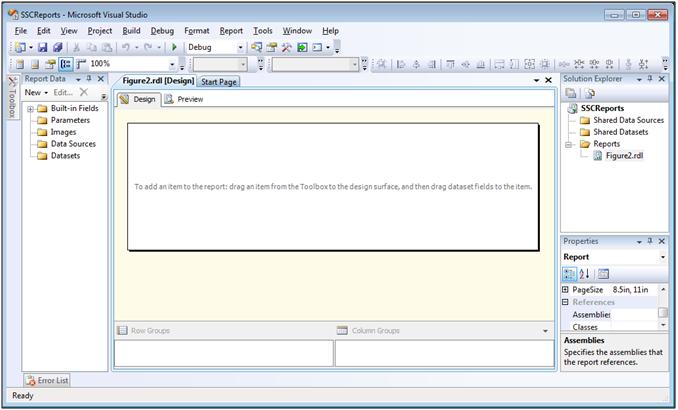Expand the PageSize property
The height and width of the screenshot is (410, 678).
(x=565, y=289)
